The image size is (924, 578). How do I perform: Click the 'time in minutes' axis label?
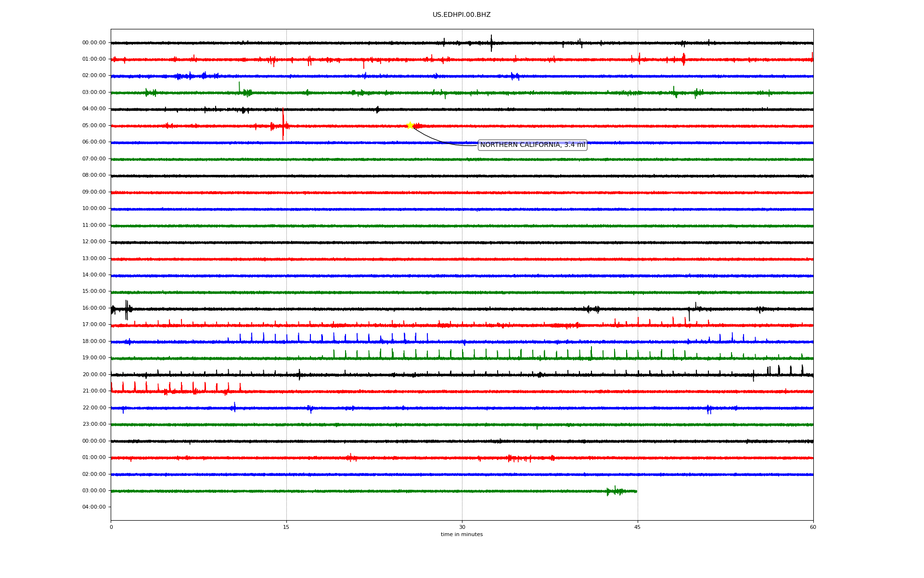(x=461, y=535)
